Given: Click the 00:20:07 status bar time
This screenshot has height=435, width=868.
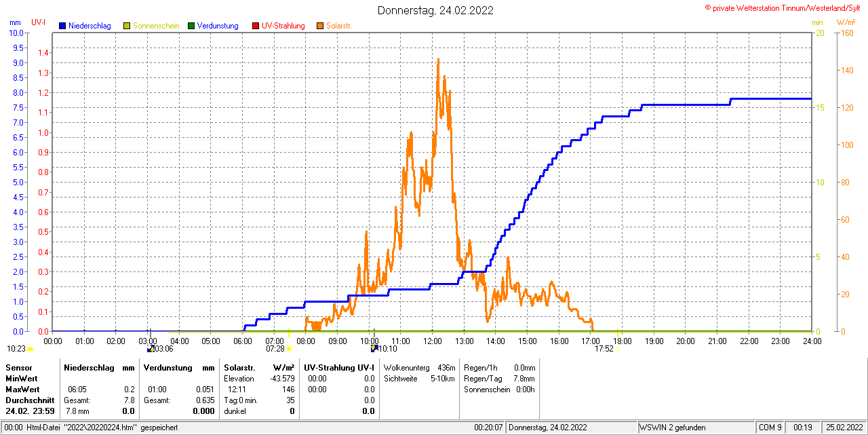Looking at the screenshot, I should 488,428.
